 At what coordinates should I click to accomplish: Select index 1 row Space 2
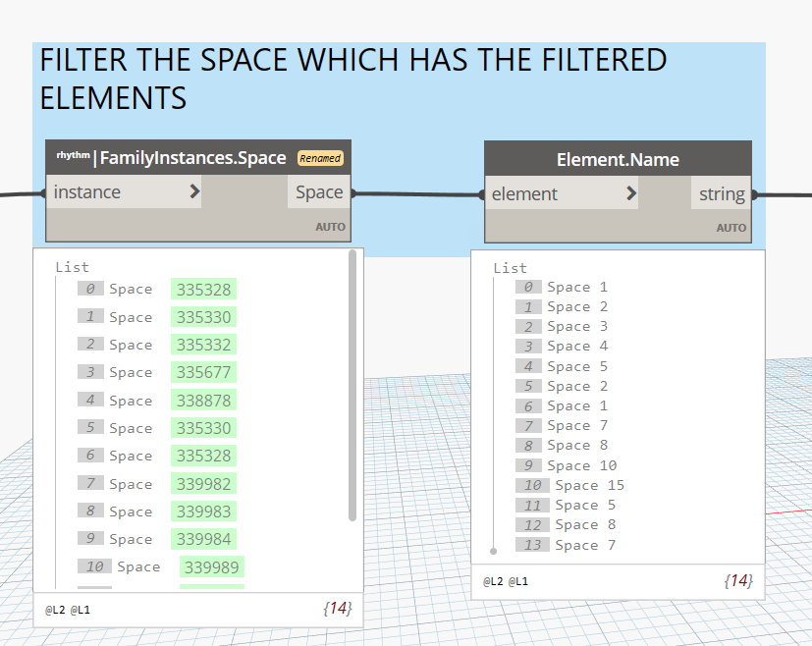point(562,306)
